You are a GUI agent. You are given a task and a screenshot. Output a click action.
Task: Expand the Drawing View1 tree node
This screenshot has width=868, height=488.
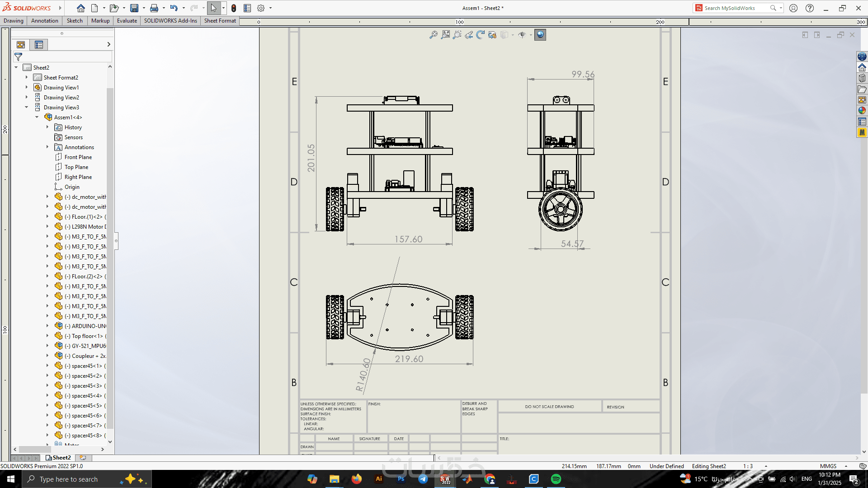click(26, 87)
